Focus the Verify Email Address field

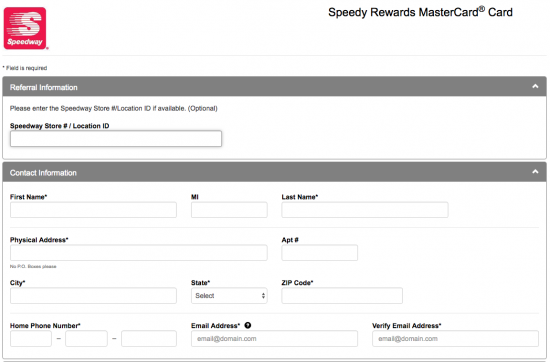[x=455, y=338]
